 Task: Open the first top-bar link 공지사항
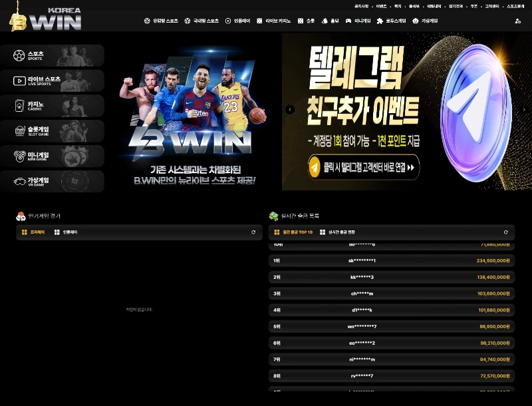(x=361, y=7)
